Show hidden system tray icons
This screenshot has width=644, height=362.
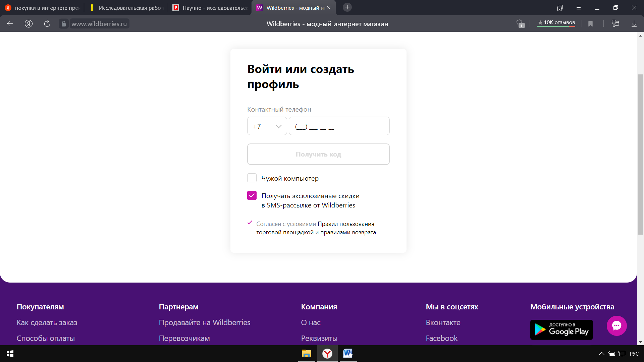point(601,354)
